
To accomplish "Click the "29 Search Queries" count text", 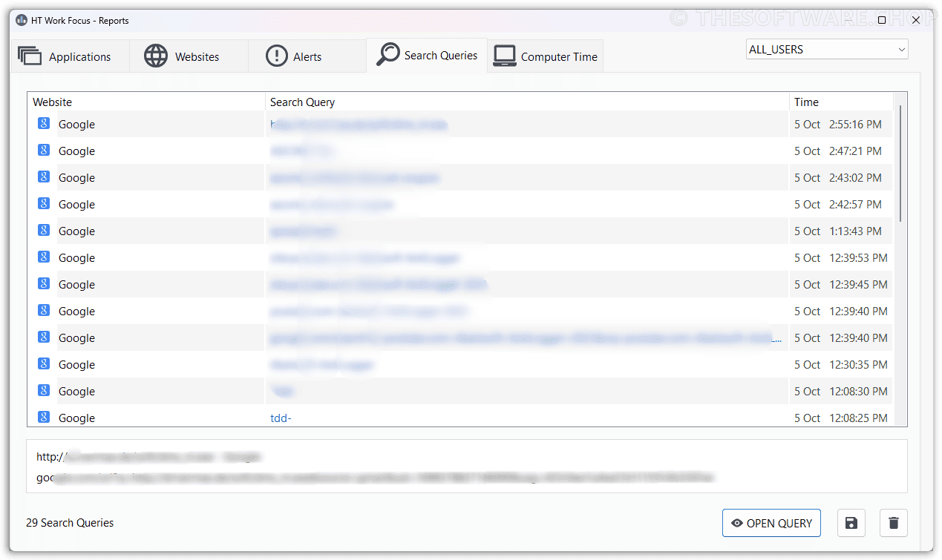I will (x=70, y=523).
